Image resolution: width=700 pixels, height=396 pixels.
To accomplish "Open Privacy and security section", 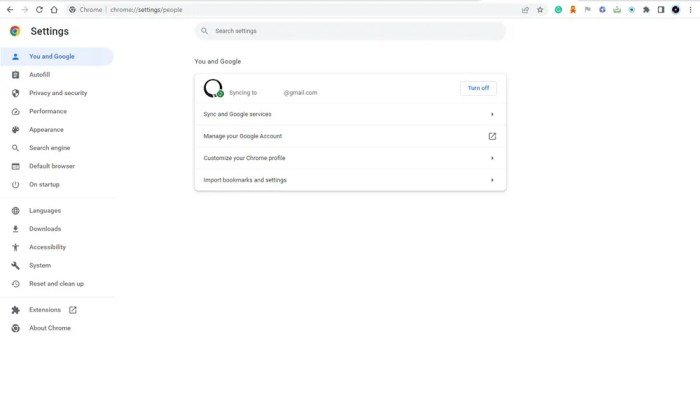I will point(57,93).
